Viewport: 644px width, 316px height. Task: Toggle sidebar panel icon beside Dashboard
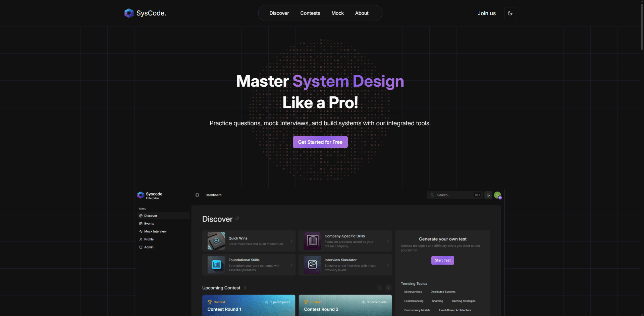point(197,195)
